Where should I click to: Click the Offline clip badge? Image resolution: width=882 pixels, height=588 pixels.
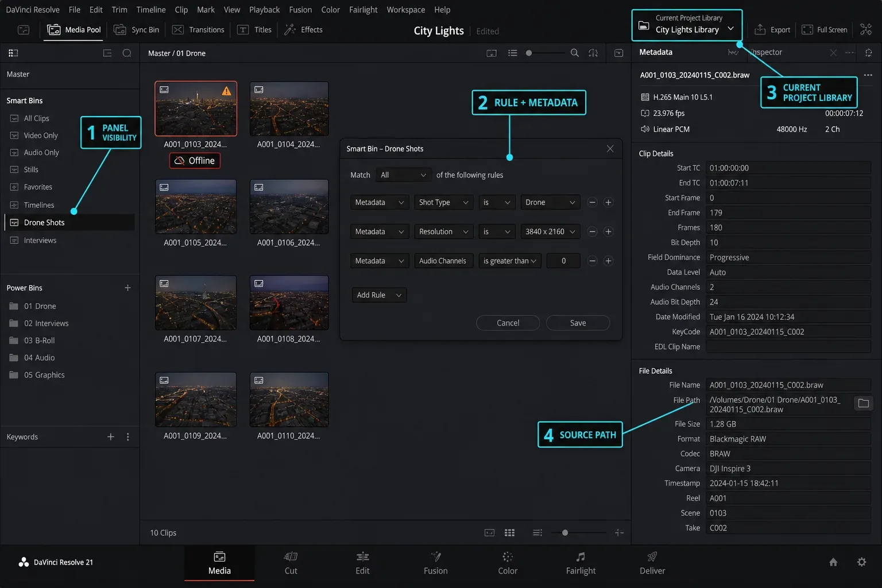click(x=195, y=161)
